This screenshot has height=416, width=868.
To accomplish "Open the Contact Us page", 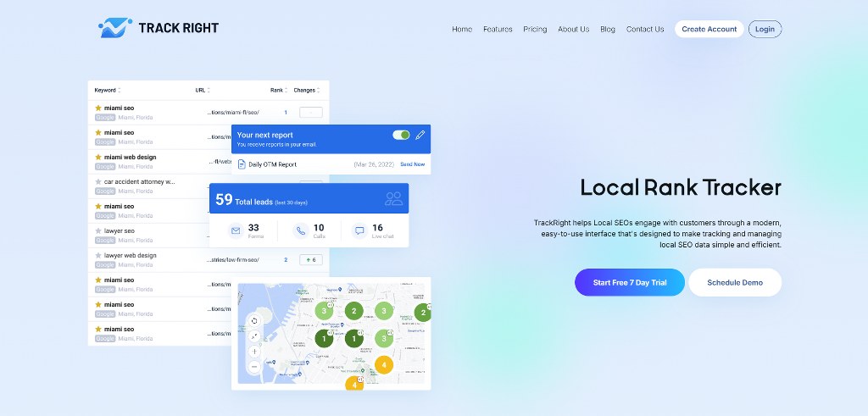I will (645, 30).
